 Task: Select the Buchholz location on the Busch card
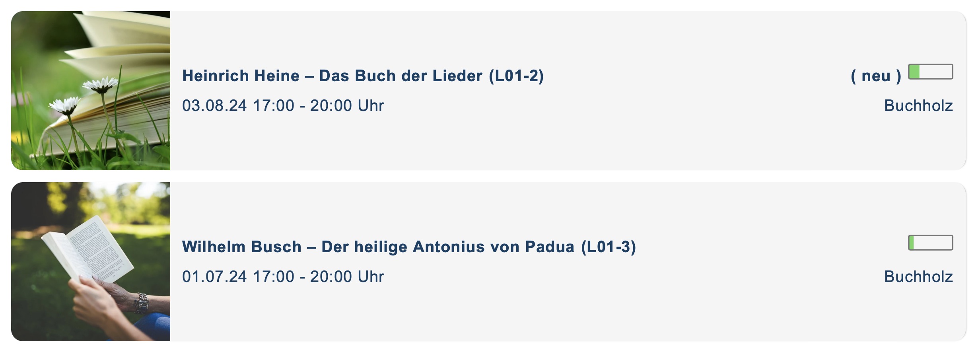tap(918, 276)
